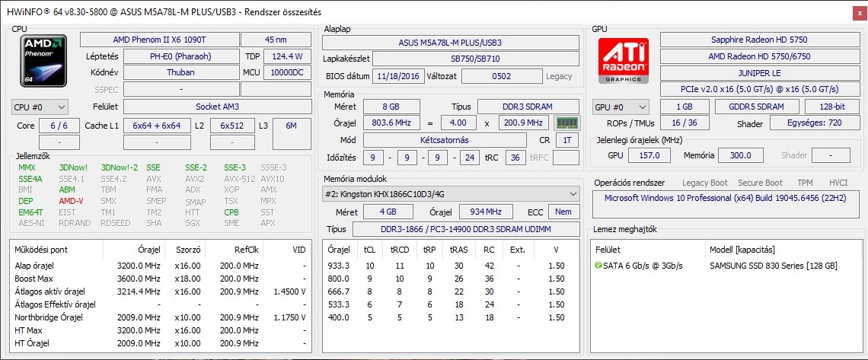Click the 300.0 GPU memory clock field
Image resolution: width=868 pixels, height=360 pixels.
tap(739, 155)
